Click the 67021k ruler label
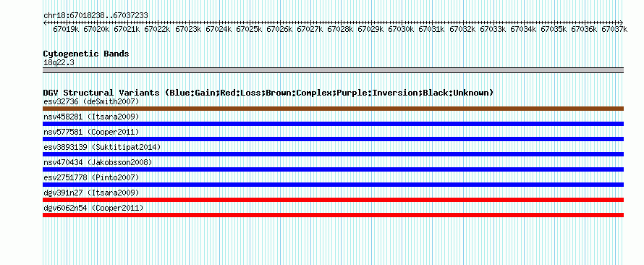Screen dimensions: 644x265 coord(127,29)
